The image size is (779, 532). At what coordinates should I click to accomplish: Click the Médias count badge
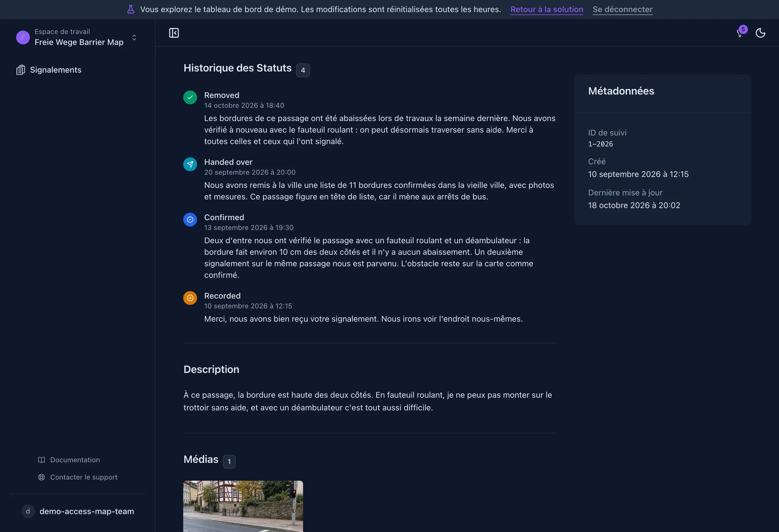point(229,462)
